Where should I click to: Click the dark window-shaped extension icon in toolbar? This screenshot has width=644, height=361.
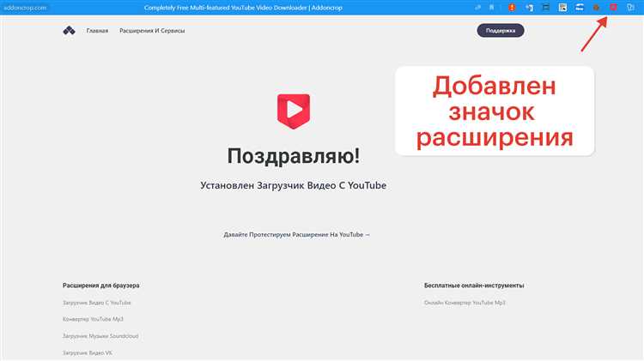click(x=546, y=8)
